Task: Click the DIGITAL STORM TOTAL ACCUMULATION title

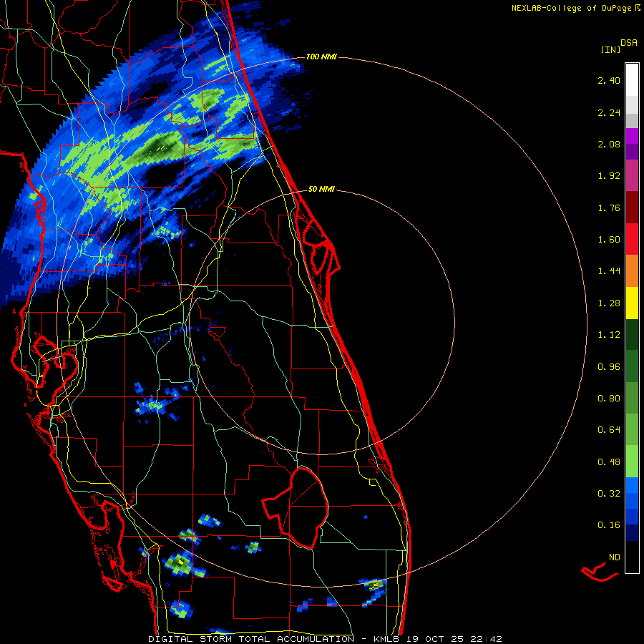Action: point(251,639)
